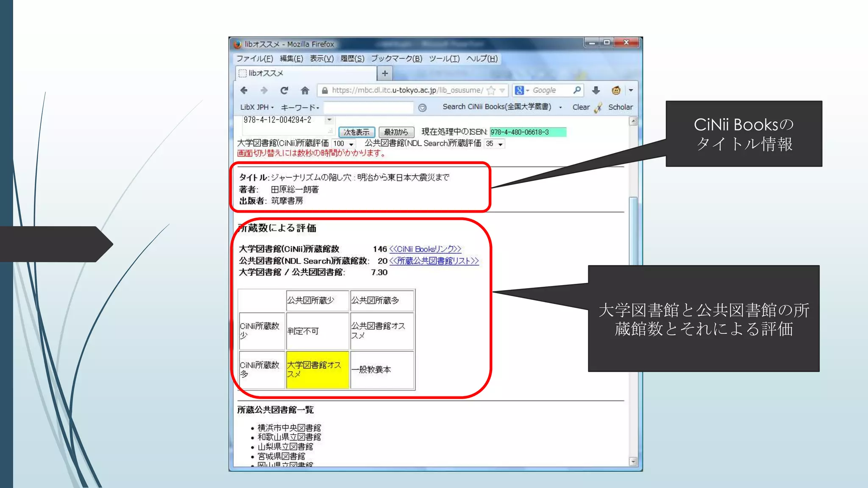
Task: Click the 次を表示 button
Action: (x=356, y=132)
